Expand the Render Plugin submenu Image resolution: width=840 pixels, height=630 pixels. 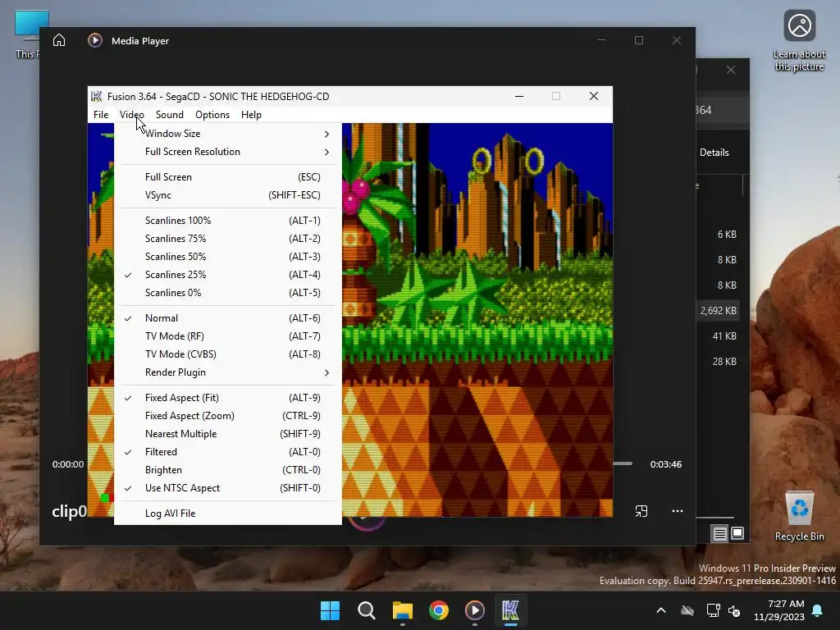click(x=228, y=372)
